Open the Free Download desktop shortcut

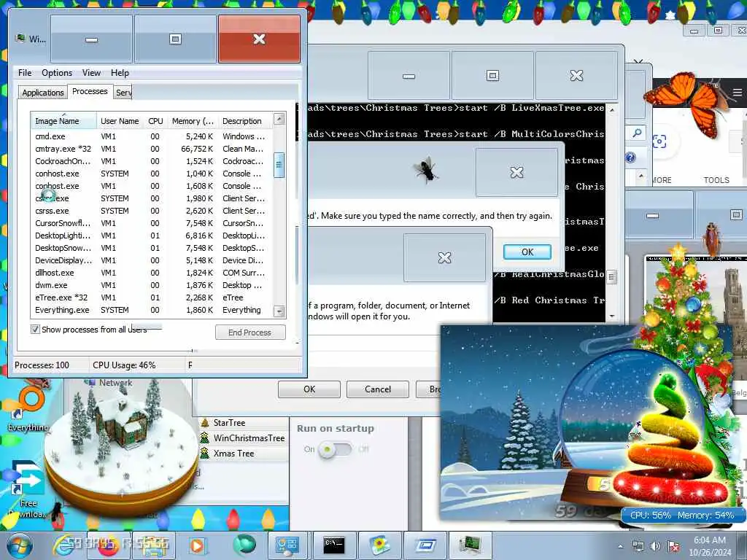[28, 491]
